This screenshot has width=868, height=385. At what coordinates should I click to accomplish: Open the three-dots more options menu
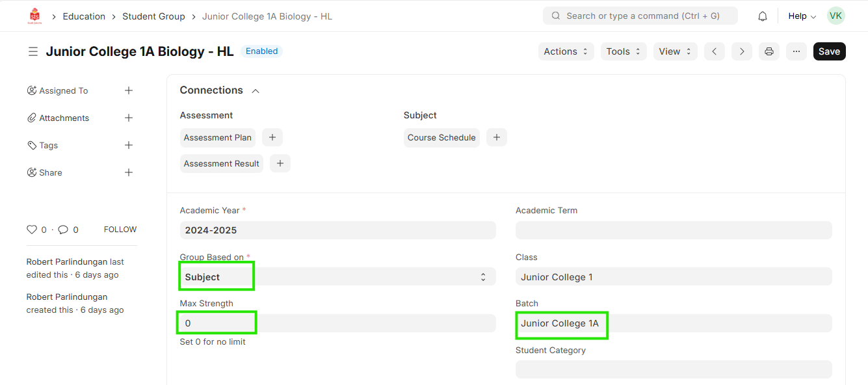(x=796, y=51)
